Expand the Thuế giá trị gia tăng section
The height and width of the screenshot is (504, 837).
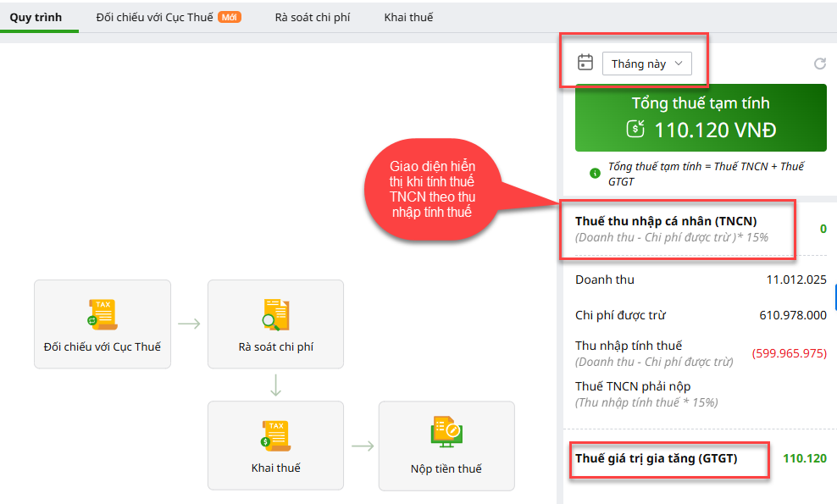click(x=657, y=458)
